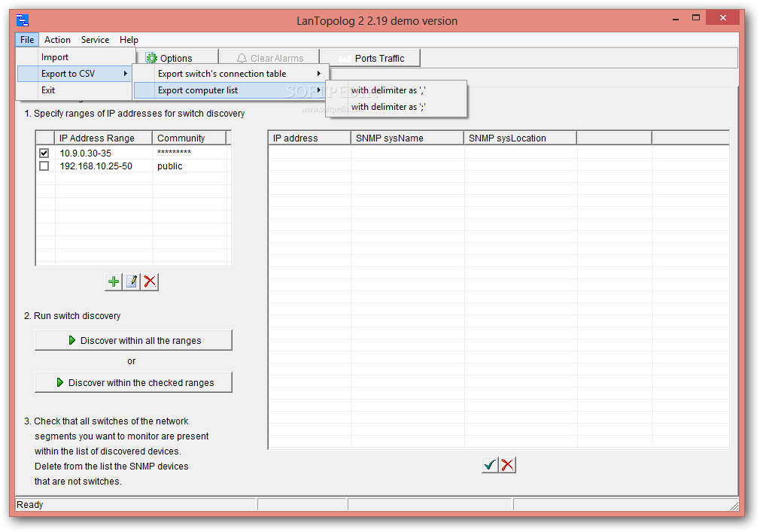Click the LanTopolog app icon in title bar

pos(23,20)
